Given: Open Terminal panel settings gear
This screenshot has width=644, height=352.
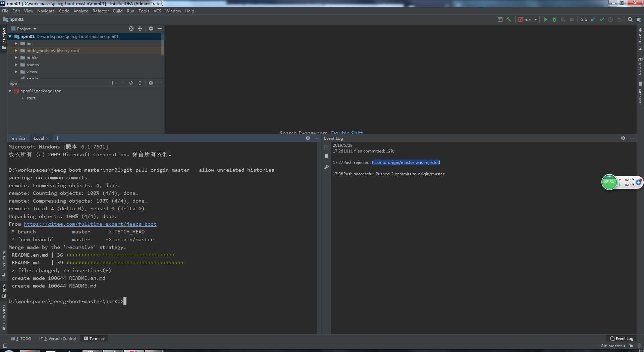Looking at the screenshot, I should (308, 138).
